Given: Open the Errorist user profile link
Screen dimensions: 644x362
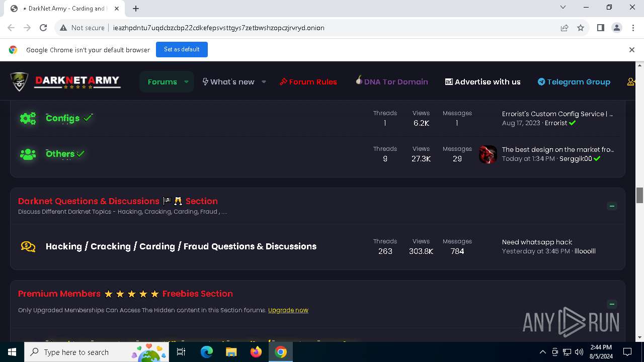Looking at the screenshot, I should (556, 123).
